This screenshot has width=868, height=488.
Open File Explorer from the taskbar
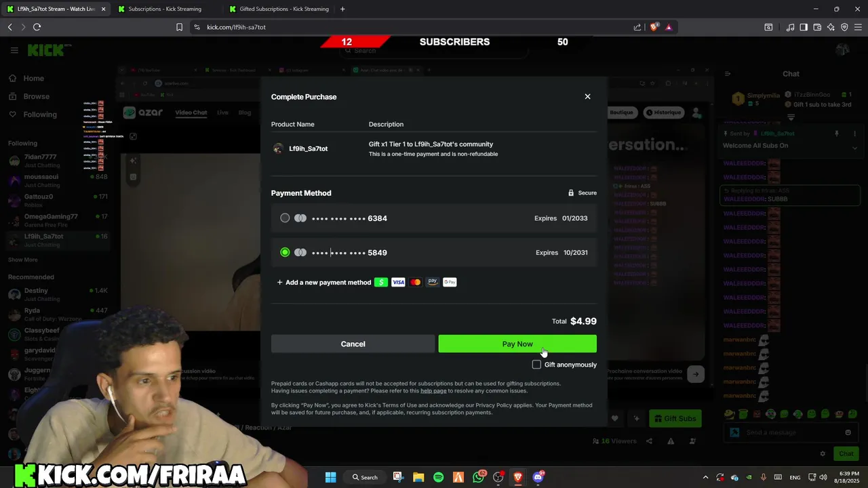click(418, 477)
